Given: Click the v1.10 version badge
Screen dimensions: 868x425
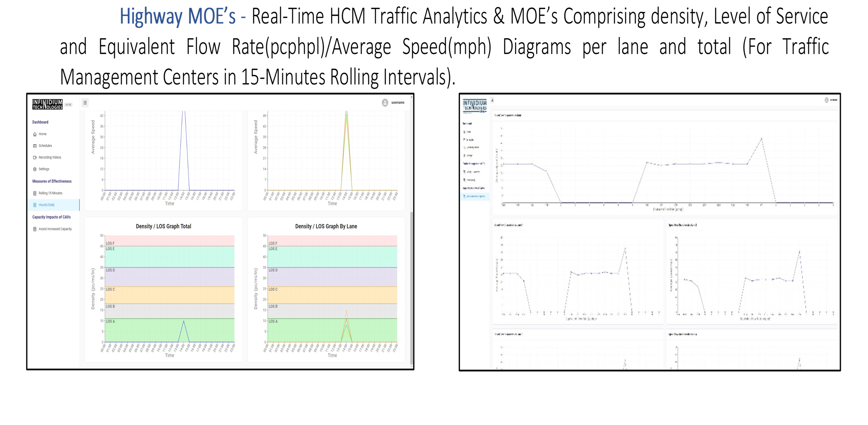Looking at the screenshot, I should 68,105.
